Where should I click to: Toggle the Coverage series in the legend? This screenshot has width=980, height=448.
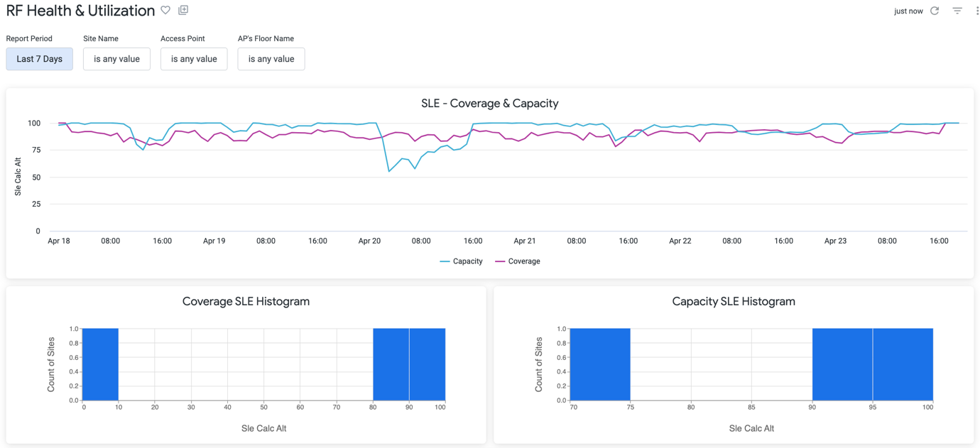click(518, 261)
